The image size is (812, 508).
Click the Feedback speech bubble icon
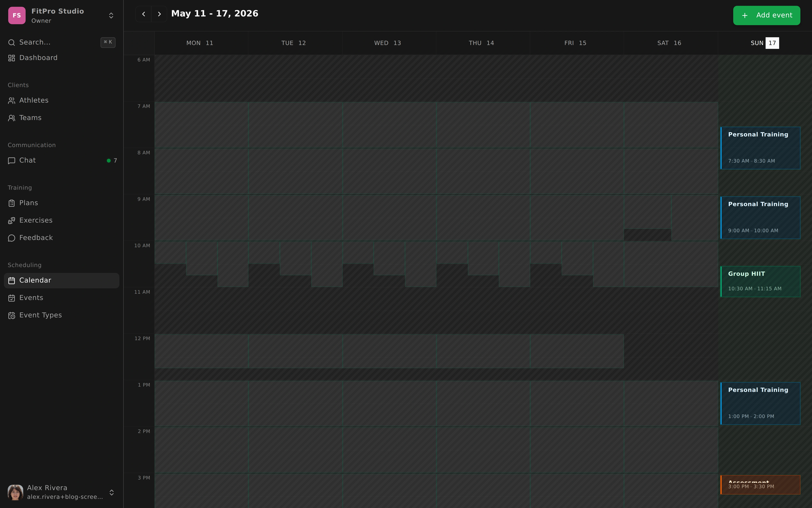11,238
